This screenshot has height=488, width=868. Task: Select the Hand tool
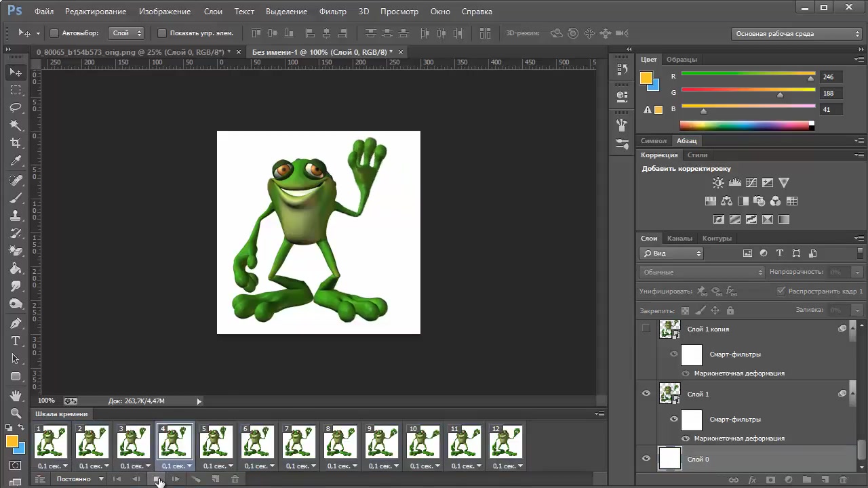16,395
